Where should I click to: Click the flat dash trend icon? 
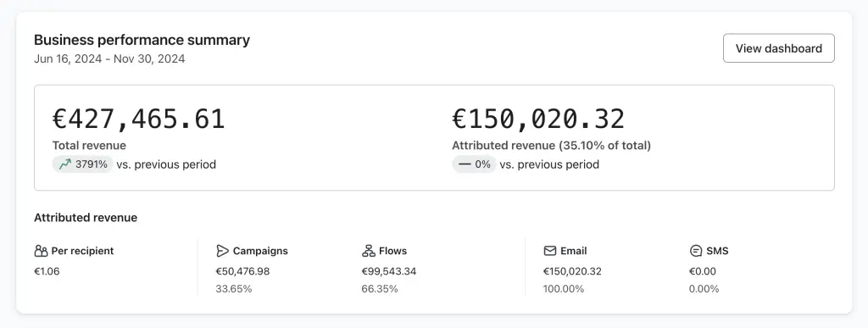click(465, 164)
